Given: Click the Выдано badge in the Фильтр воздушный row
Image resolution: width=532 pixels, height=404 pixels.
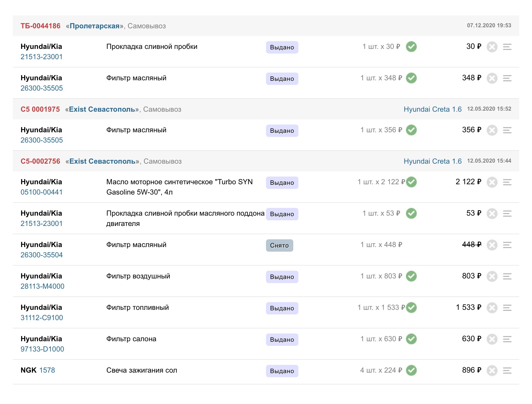Looking at the screenshot, I should 282,277.
